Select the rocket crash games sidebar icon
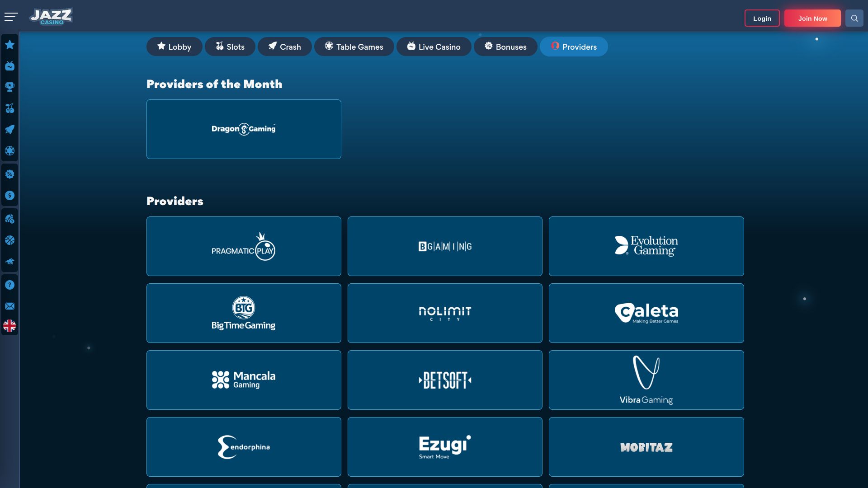 tap(9, 130)
